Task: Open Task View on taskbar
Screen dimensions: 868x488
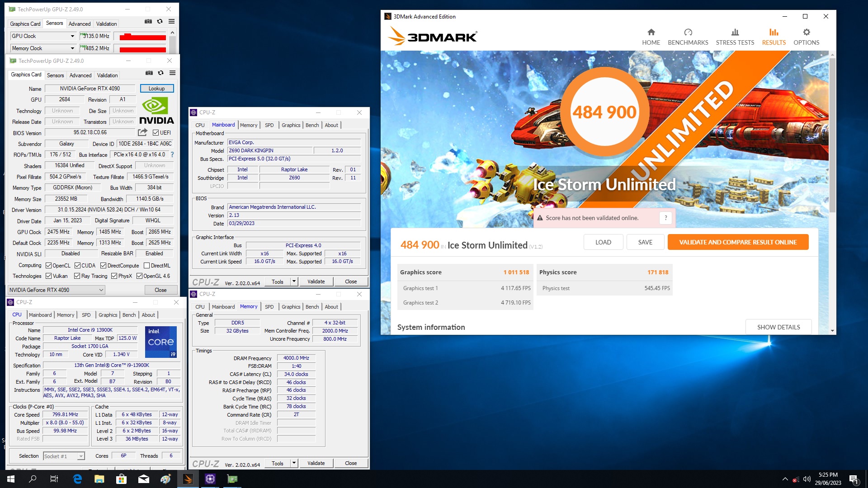Action: click(x=54, y=479)
